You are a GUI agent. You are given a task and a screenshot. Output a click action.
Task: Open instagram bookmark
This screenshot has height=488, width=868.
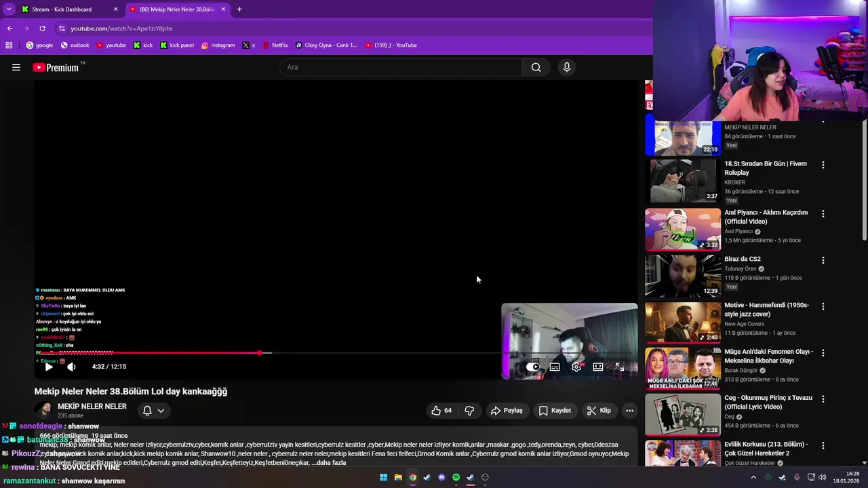218,45
